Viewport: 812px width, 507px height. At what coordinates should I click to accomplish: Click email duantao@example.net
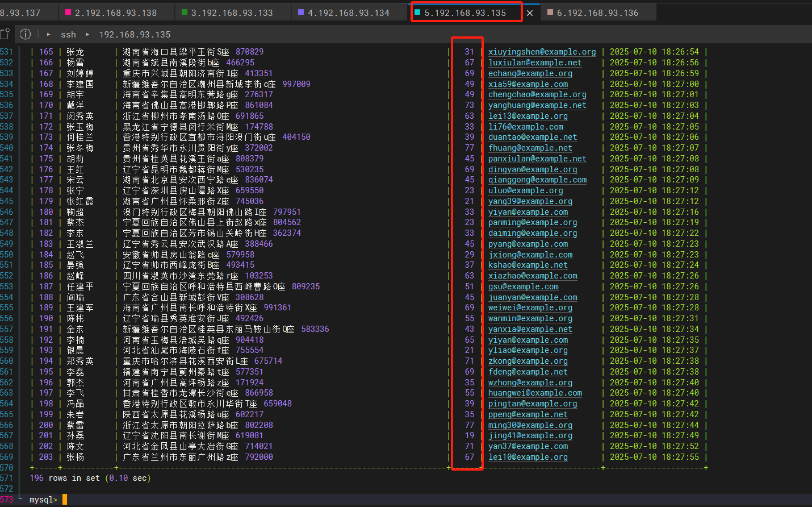click(x=533, y=137)
